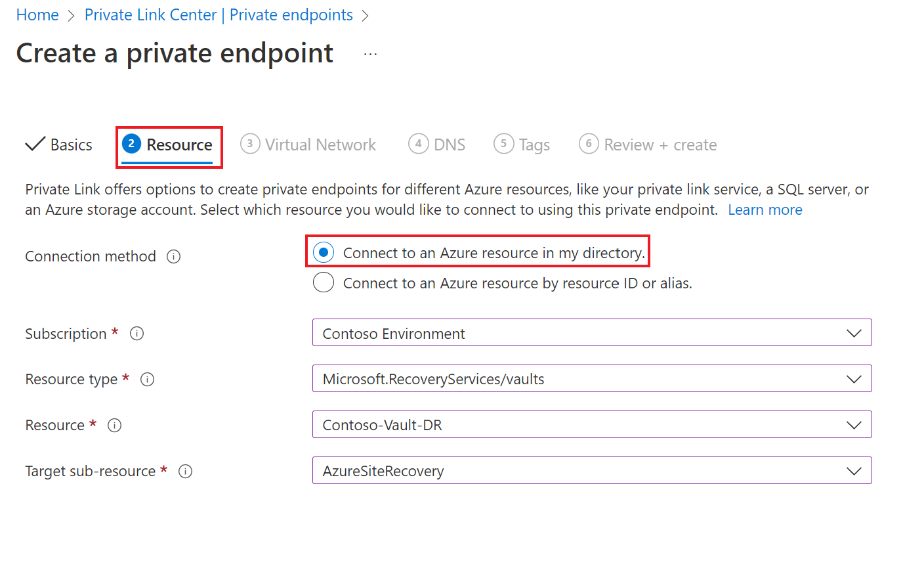Open the Target sub-resource AzureSiteRecovery dropdown
Viewport: 924px width, 578px height.
tap(591, 471)
